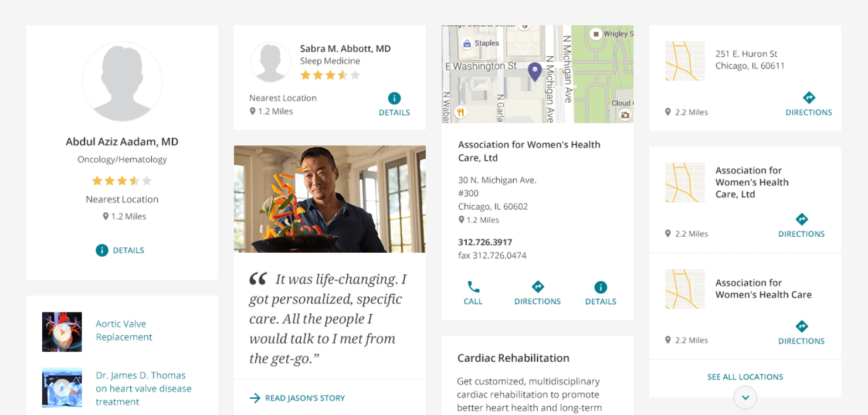Click the star rating for Abdul Aziz Aadam
The width and height of the screenshot is (868, 415).
pos(122,181)
